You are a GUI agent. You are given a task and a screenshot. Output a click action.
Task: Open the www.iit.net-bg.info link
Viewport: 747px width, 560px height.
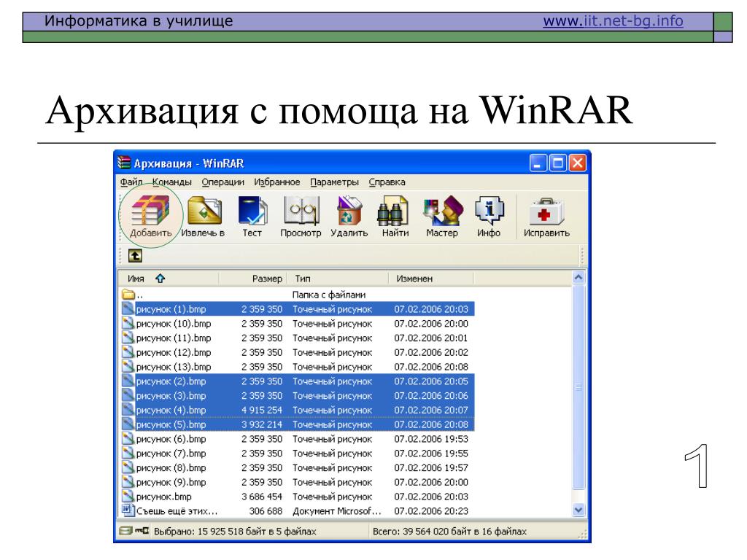coord(613,21)
